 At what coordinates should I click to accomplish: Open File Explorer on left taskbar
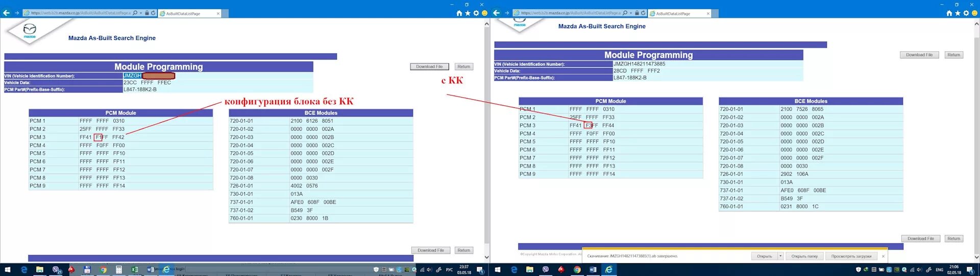coord(39,270)
